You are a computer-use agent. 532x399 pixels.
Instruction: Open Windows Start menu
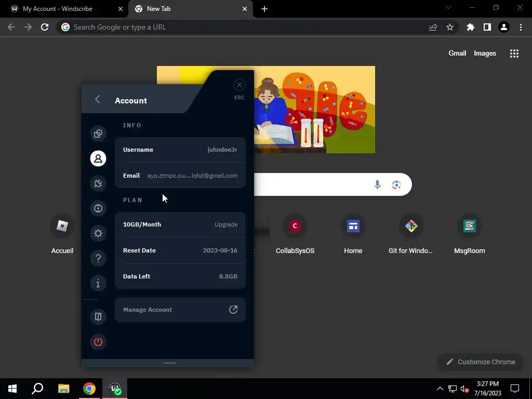[12, 389]
